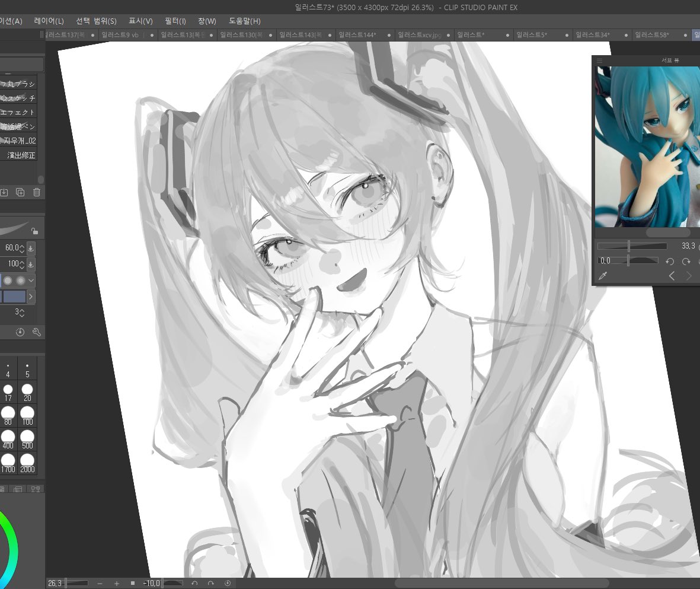Click the canvas rotation slider beside -10.0
This screenshot has width=700, height=589.
tap(172, 583)
